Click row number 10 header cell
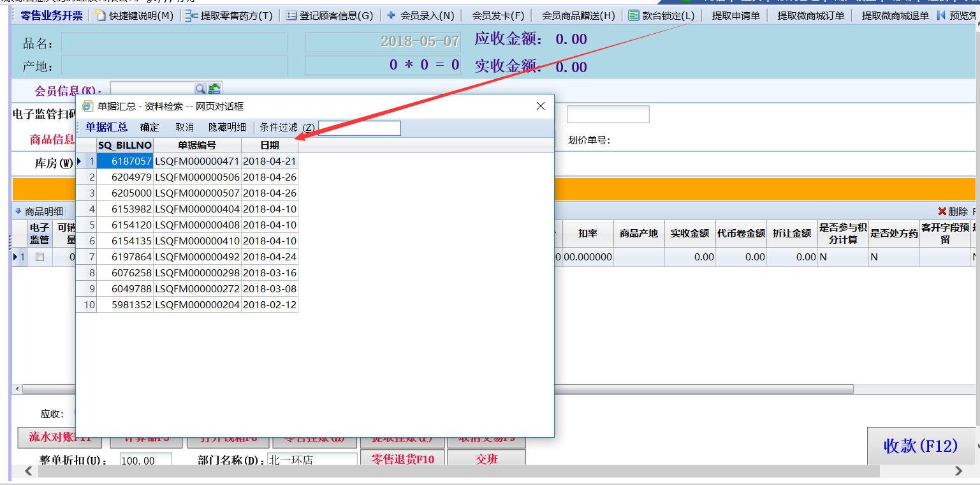 [x=87, y=305]
